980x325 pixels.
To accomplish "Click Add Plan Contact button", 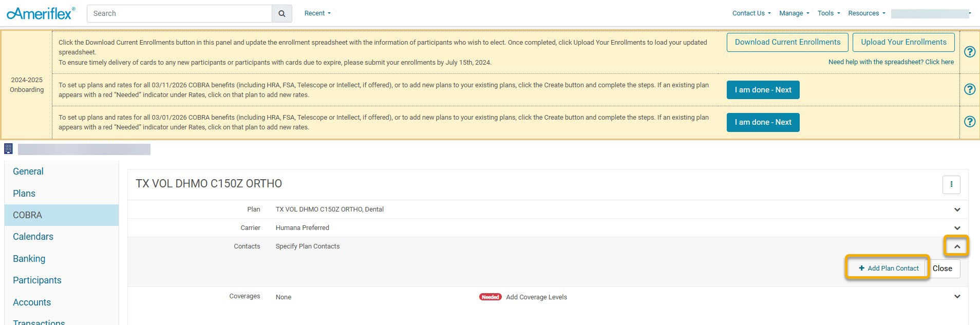I will click(x=888, y=268).
